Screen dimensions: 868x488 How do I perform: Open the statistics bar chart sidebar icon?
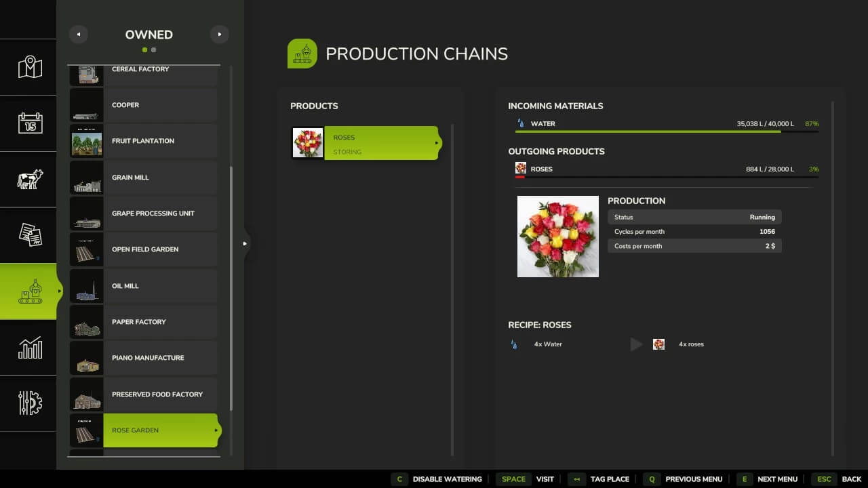(x=30, y=348)
